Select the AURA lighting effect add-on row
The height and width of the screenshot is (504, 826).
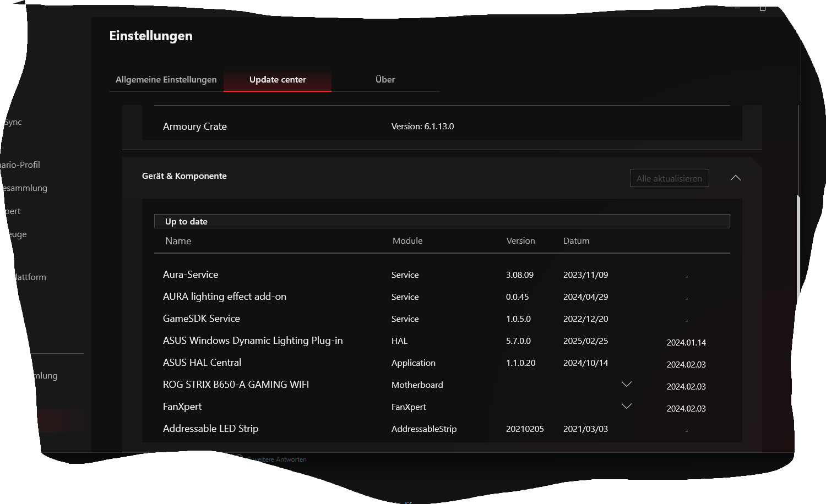point(225,297)
